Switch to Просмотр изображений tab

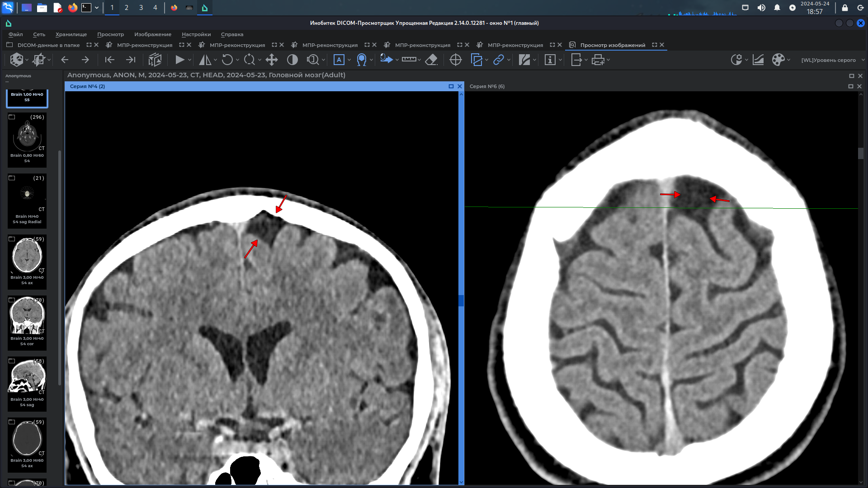click(x=613, y=45)
